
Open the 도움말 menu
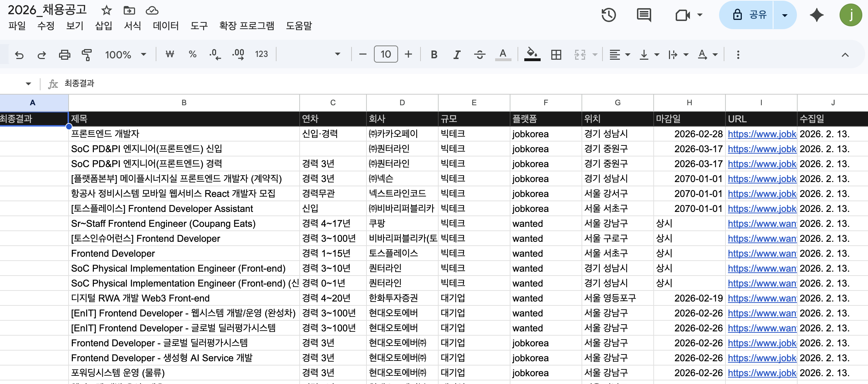click(299, 26)
